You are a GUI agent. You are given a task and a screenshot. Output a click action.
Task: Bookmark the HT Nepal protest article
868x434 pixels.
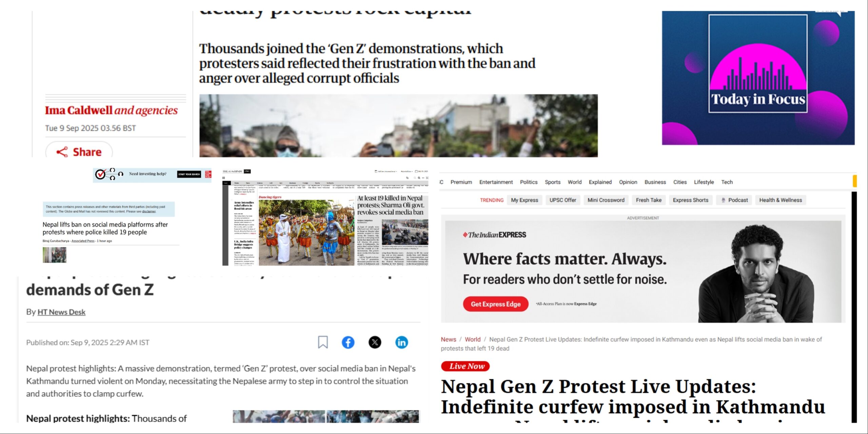click(x=323, y=342)
